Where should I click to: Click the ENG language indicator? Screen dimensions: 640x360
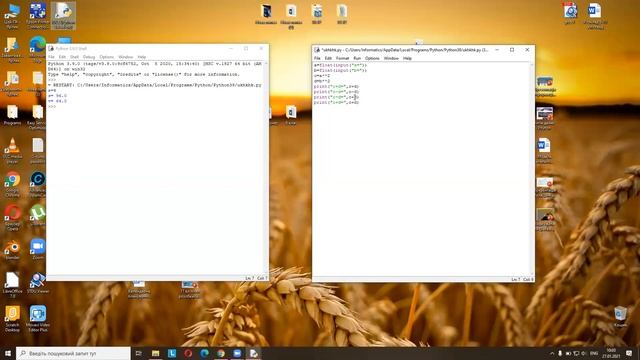click(594, 353)
